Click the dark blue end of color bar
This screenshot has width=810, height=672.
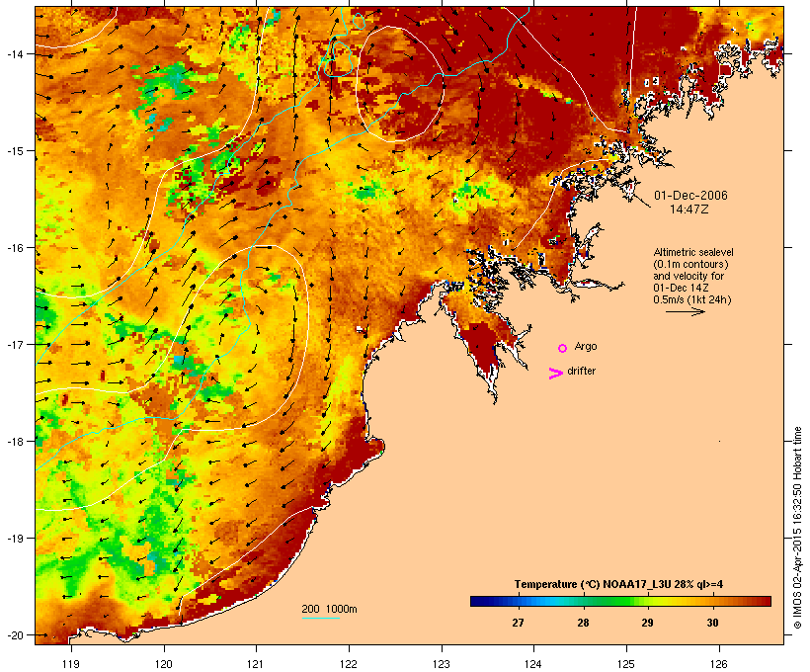pyautogui.click(x=476, y=601)
